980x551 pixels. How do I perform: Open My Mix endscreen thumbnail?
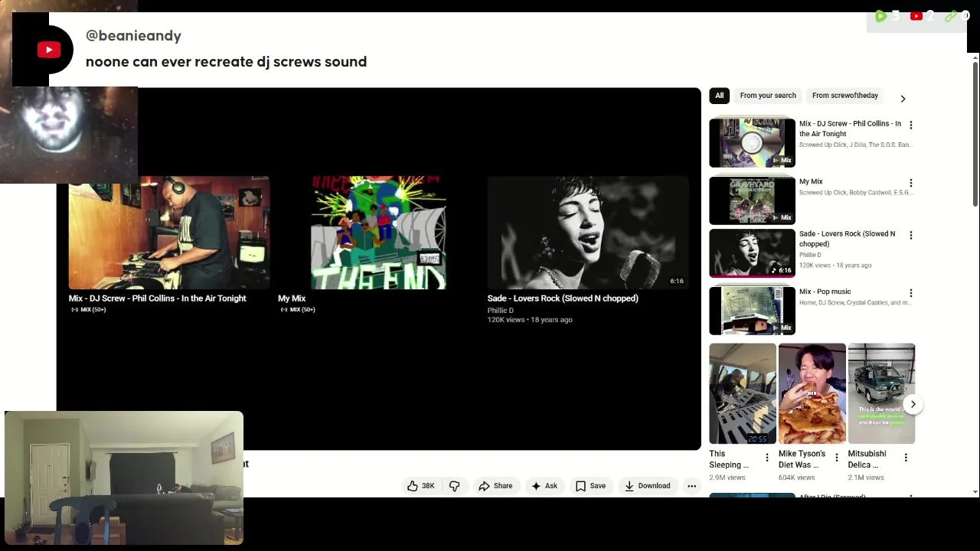(x=378, y=233)
